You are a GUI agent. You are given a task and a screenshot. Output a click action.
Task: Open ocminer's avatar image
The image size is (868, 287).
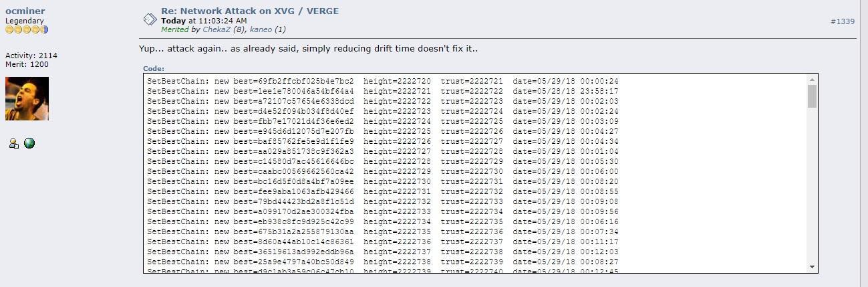27,98
